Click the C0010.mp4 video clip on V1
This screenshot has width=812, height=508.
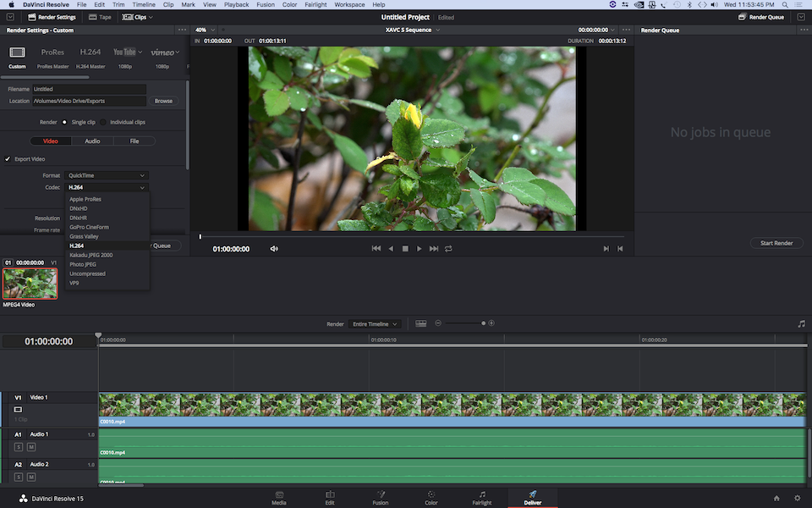tap(452, 410)
